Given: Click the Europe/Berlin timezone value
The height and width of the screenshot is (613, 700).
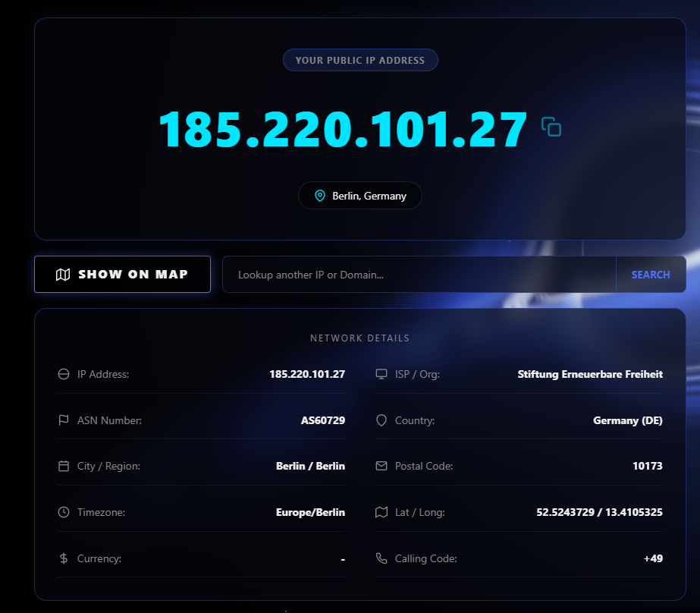Looking at the screenshot, I should [310, 512].
